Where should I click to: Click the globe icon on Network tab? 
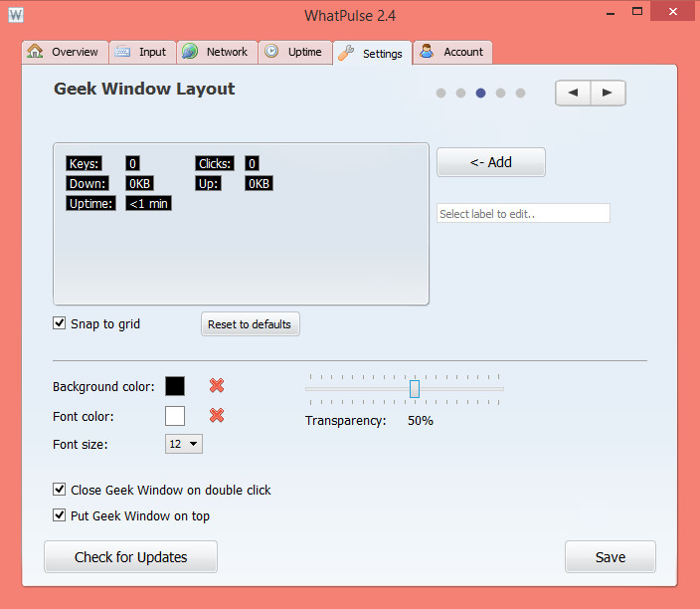point(190,51)
